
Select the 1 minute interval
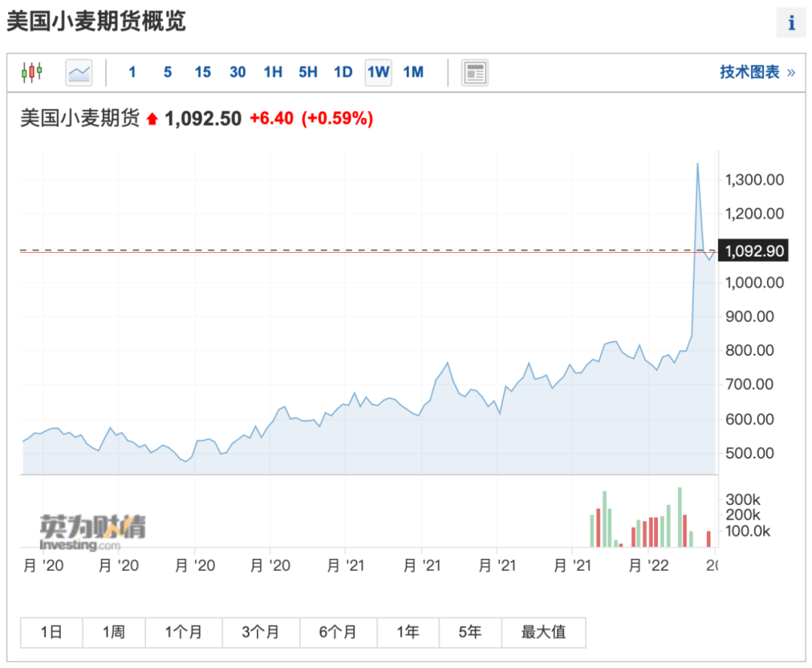(132, 72)
